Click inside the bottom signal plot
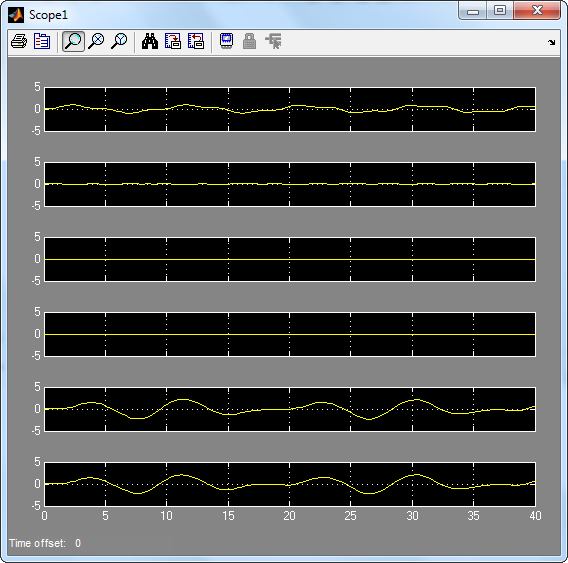The width and height of the screenshot is (568, 563). coord(290,484)
